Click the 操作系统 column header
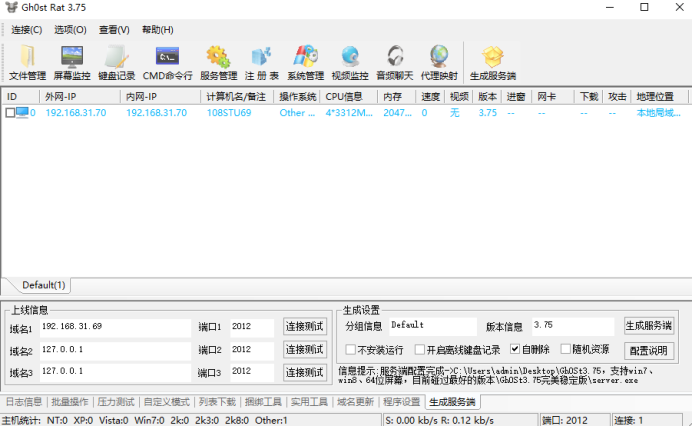693x426 pixels. point(297,96)
